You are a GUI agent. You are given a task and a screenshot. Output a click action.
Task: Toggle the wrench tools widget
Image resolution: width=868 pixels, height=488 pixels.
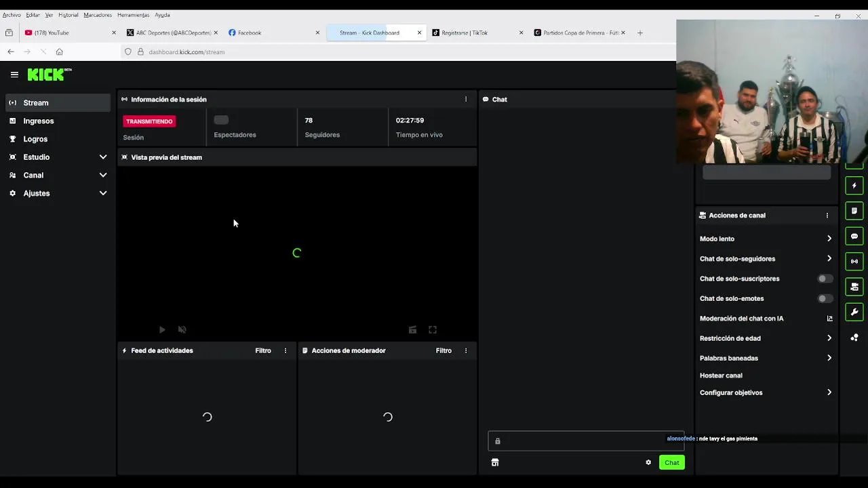pos(854,312)
